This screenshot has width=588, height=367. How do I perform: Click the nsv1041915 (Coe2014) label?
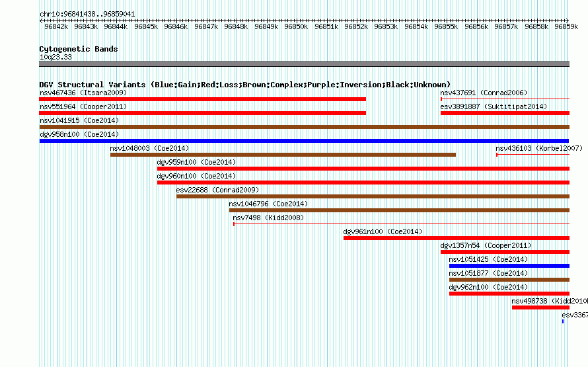coord(79,120)
